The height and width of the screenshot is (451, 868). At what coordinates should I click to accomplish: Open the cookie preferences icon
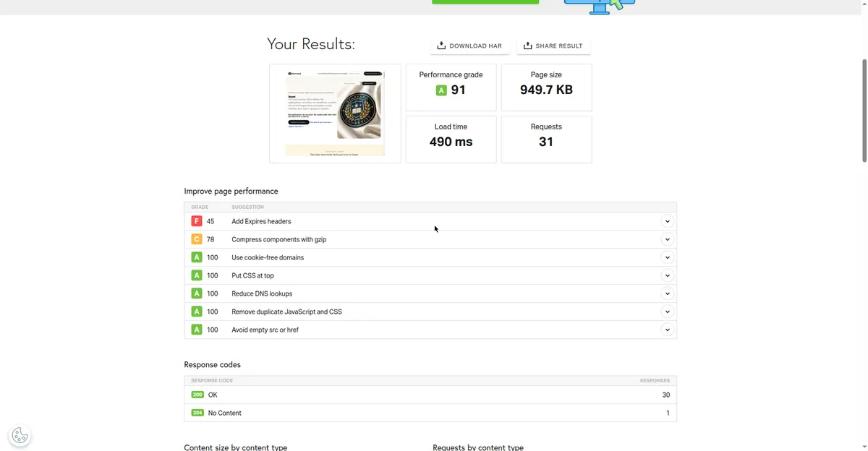tap(20, 436)
